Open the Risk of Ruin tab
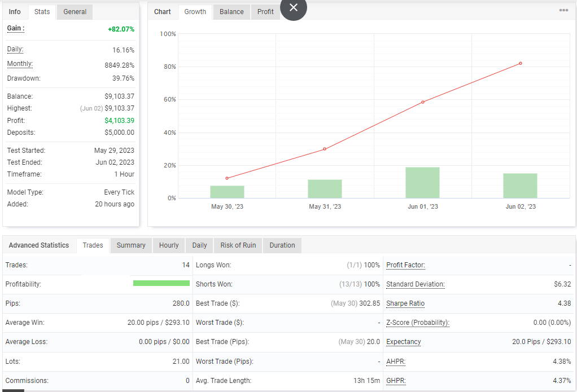Image resolution: width=577 pixels, height=392 pixels. pyautogui.click(x=238, y=245)
